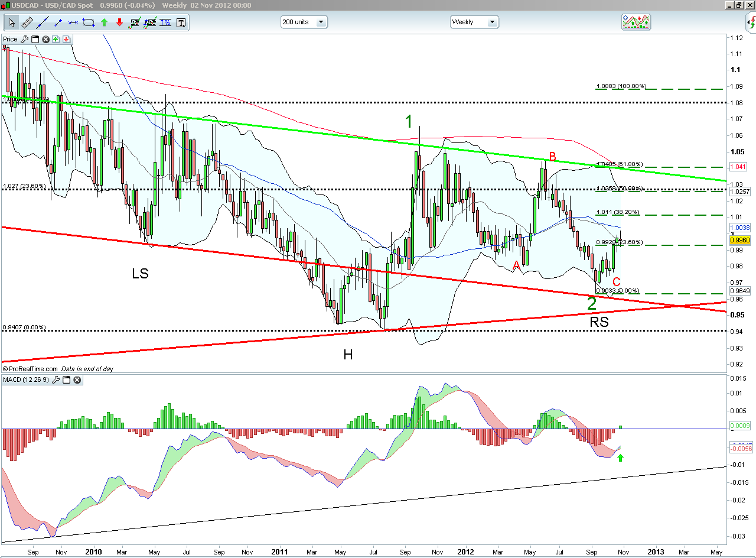Viewport: 756px width, 558px height.
Task: Click the ProRealTime.com copyright text
Action: pyautogui.click(x=30, y=369)
